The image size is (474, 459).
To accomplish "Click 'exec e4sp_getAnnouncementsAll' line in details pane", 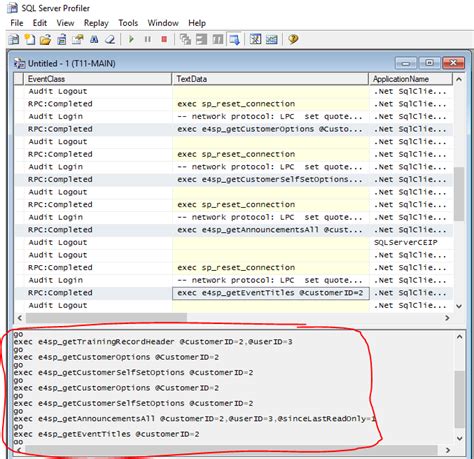I will point(194,419).
